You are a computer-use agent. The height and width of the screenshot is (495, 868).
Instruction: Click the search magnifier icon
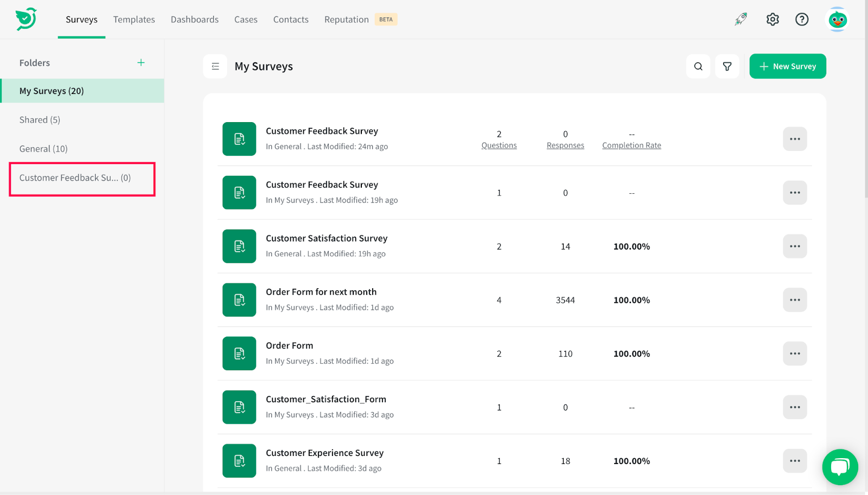[698, 66]
